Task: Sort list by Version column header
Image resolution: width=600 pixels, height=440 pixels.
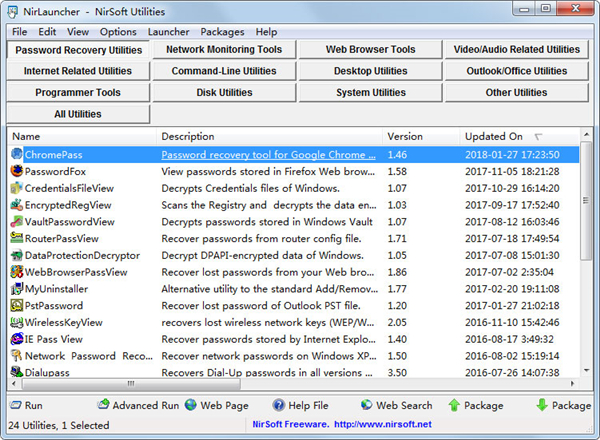Action: [405, 136]
